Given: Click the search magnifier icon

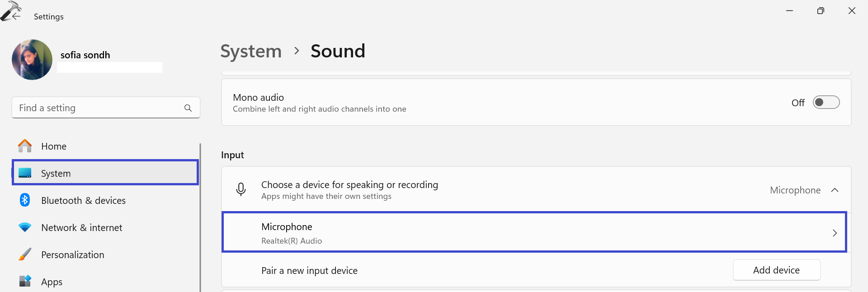Looking at the screenshot, I should 188,108.
